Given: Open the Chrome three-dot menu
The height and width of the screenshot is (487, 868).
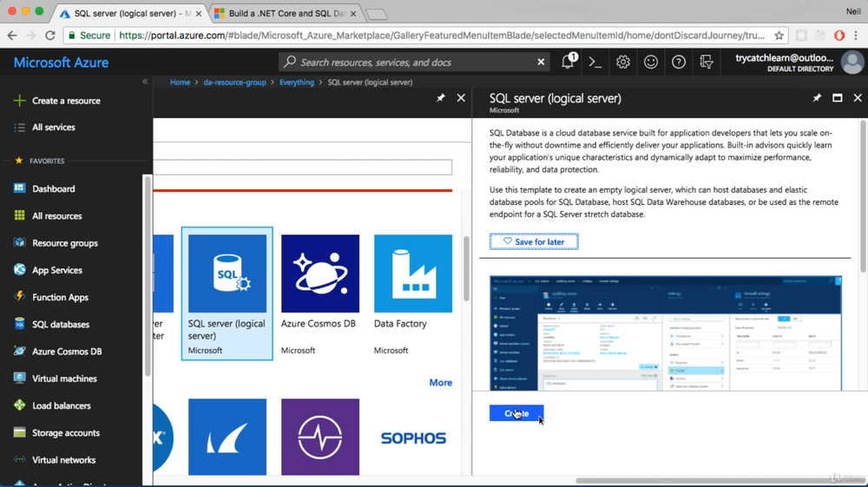Looking at the screenshot, I should [856, 36].
